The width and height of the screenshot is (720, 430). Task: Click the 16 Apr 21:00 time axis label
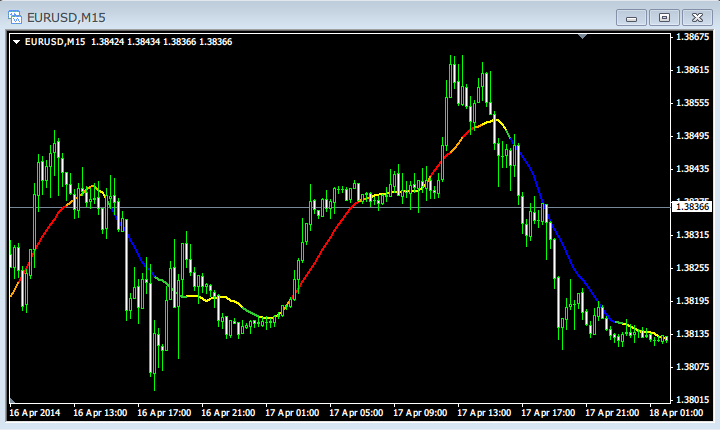[x=226, y=412]
